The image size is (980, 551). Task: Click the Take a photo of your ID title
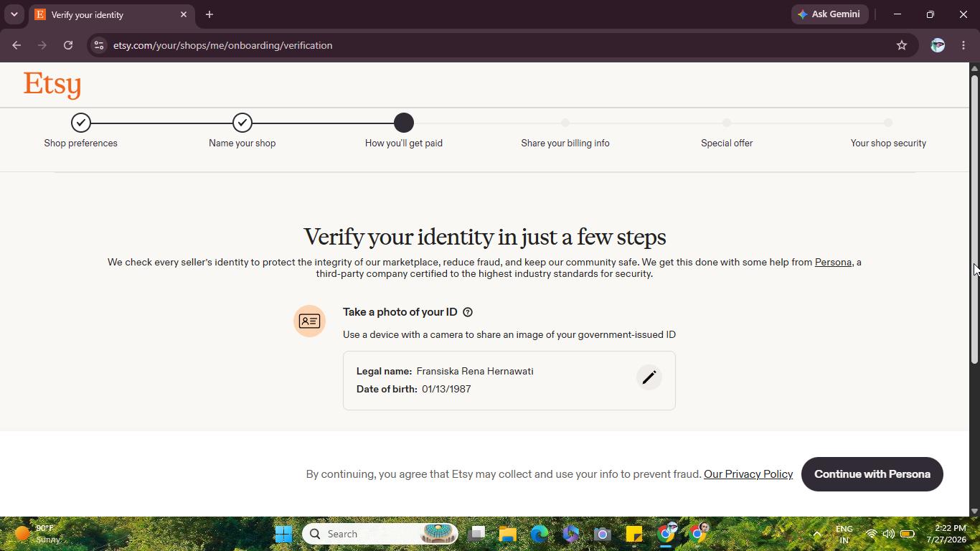click(400, 312)
